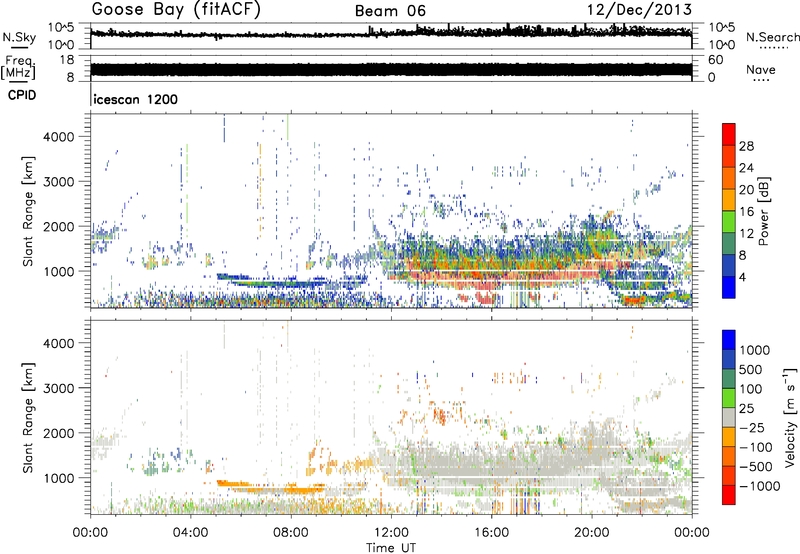
Task: Select the '-1000' velocity colorbar label
Action: (759, 486)
